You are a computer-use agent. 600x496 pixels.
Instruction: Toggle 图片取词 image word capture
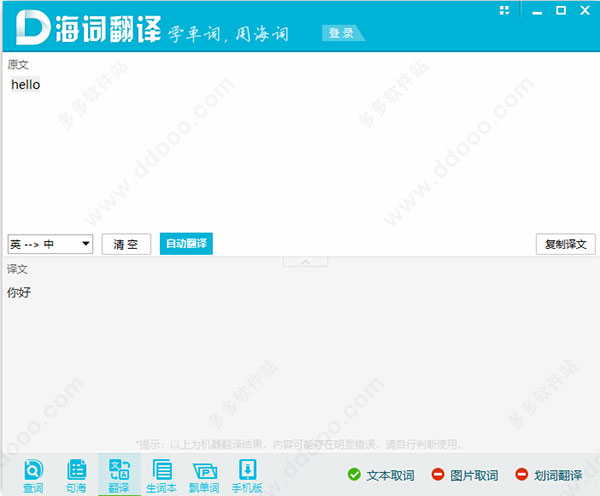point(465,475)
